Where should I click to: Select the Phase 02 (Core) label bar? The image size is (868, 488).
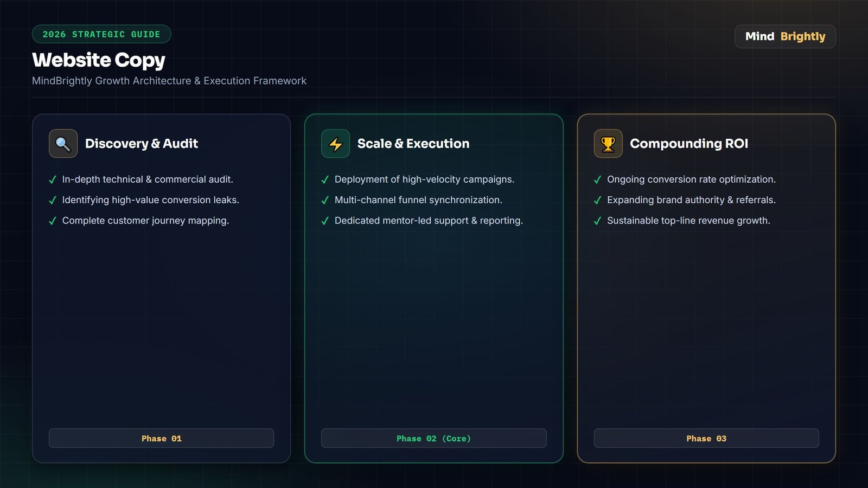click(x=433, y=438)
